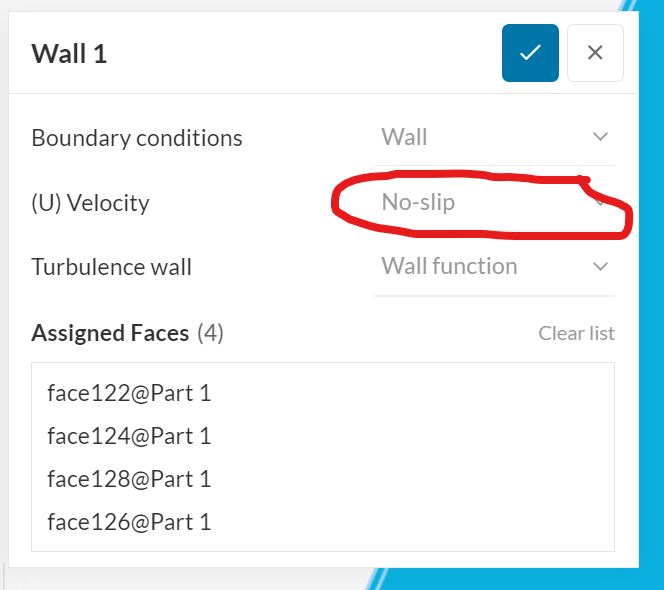Select face122@Part 1 in the list
This screenshot has height=590, width=664.
pos(129,393)
